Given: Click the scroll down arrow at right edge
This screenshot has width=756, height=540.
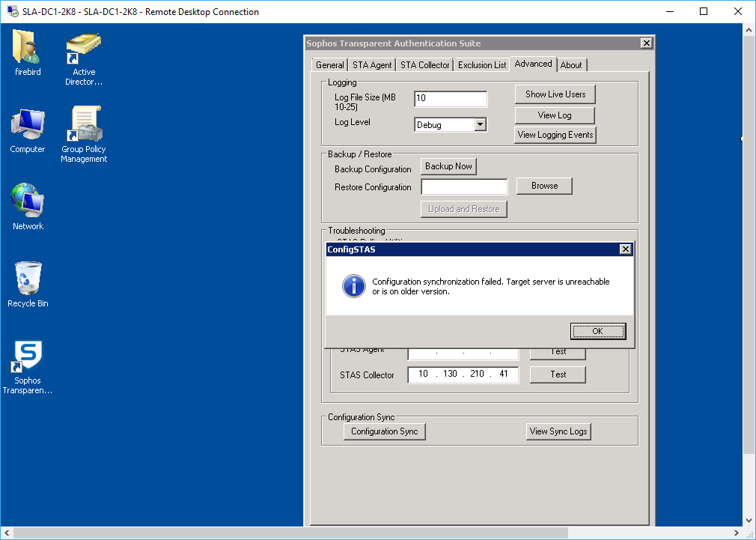Looking at the screenshot, I should click(749, 521).
